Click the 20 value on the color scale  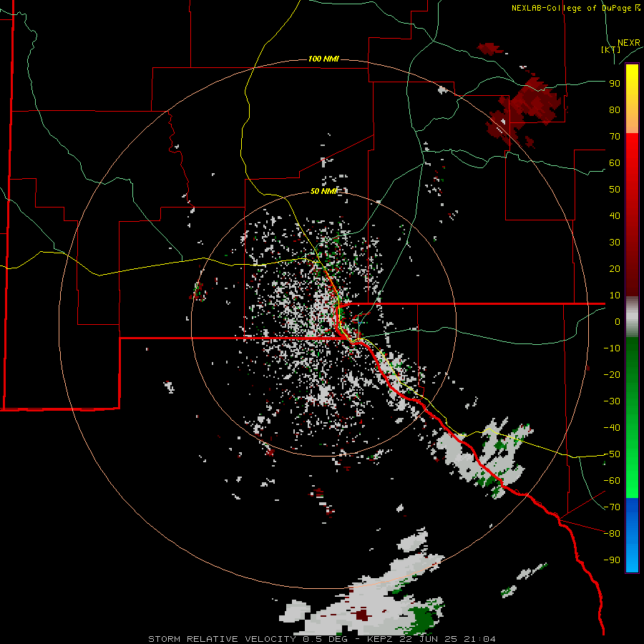615,268
